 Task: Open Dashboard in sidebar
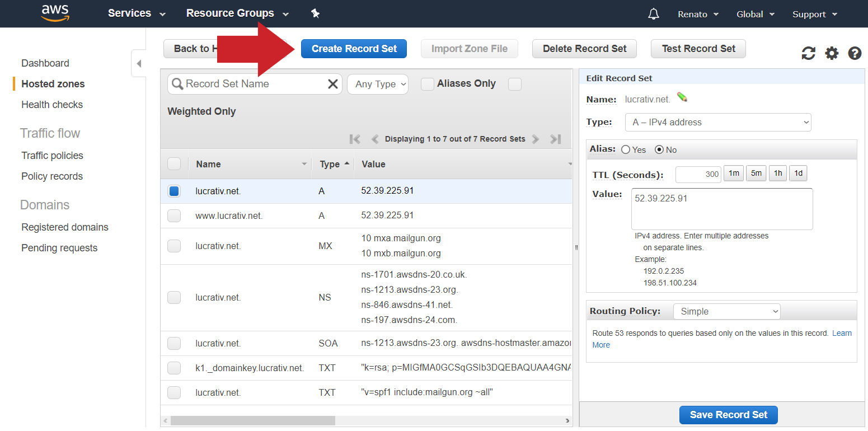pos(45,63)
